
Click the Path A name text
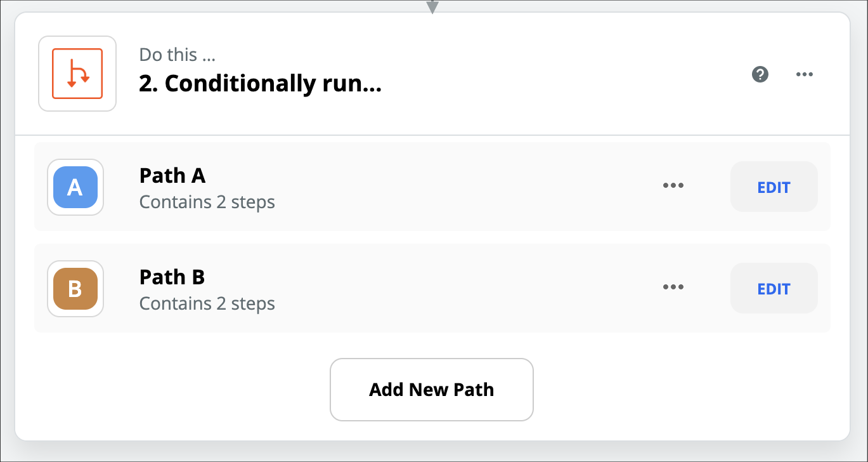tap(172, 175)
